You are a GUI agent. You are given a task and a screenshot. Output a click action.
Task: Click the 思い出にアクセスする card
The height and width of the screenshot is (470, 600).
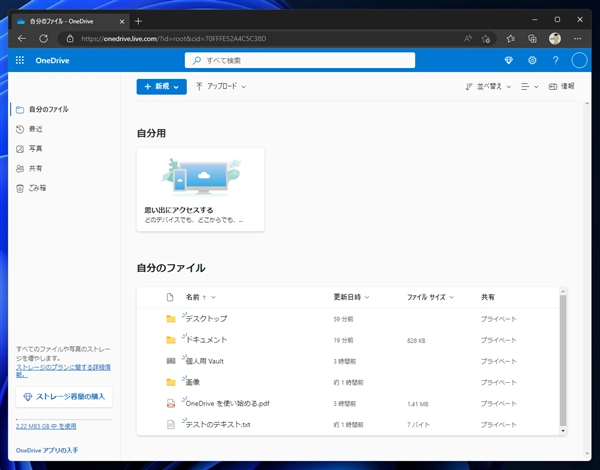[201, 190]
